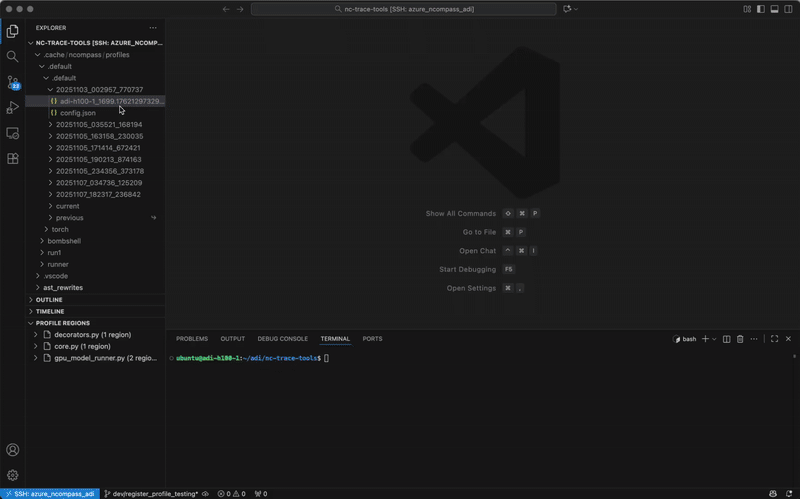Open Run and Debug view
The width and height of the screenshot is (800, 499).
click(x=12, y=107)
